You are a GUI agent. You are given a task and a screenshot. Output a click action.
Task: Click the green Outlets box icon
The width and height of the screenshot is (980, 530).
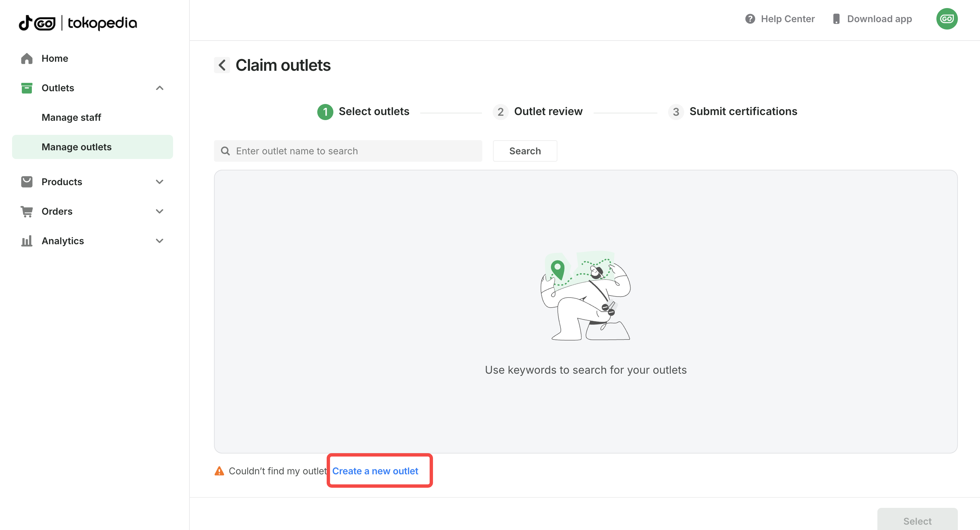[26, 88]
